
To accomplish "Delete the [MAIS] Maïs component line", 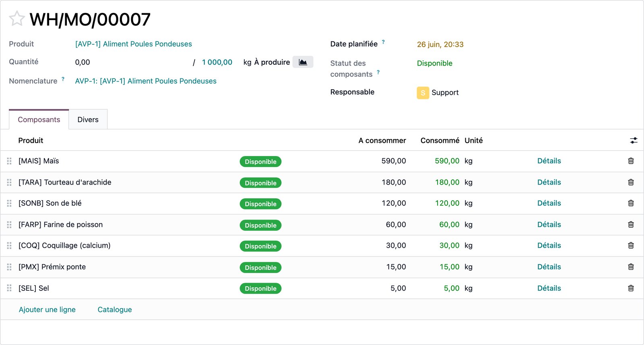I will 631,161.
